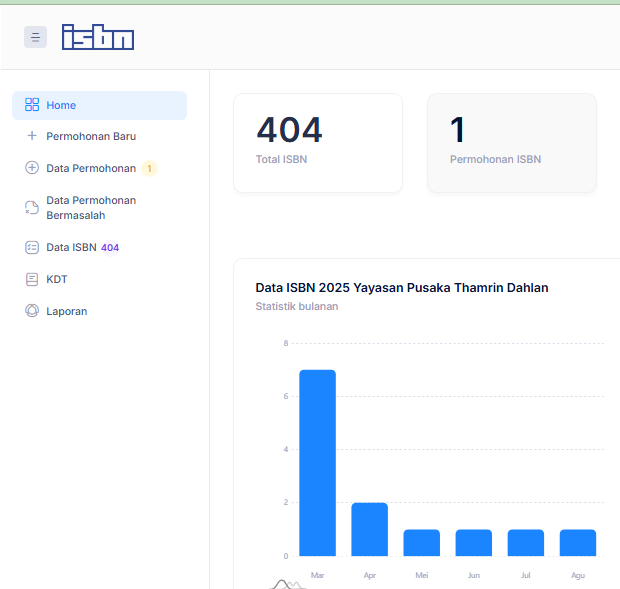Viewport: 620px width, 589px height.
Task: Click the plus icon for Permohonan Baru
Action: coord(32,136)
